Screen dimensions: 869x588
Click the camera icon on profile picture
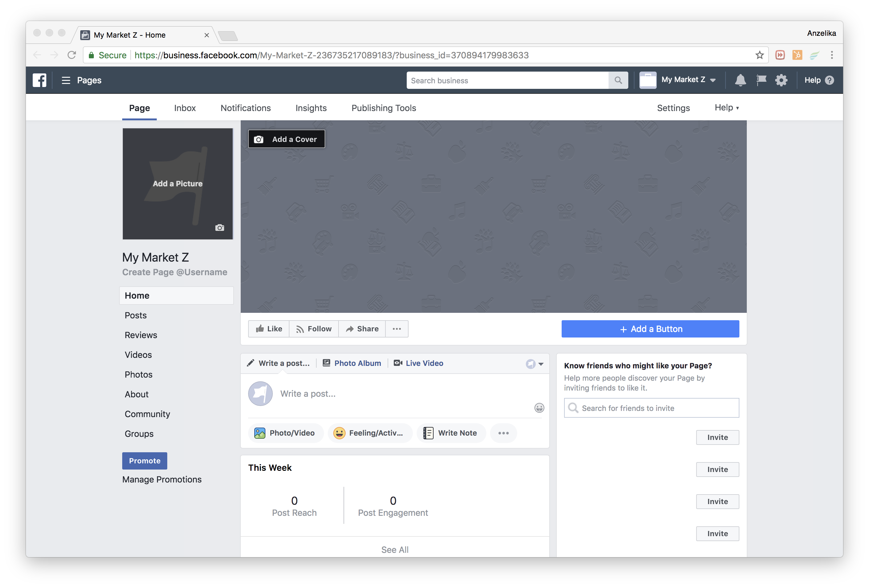coord(219,227)
